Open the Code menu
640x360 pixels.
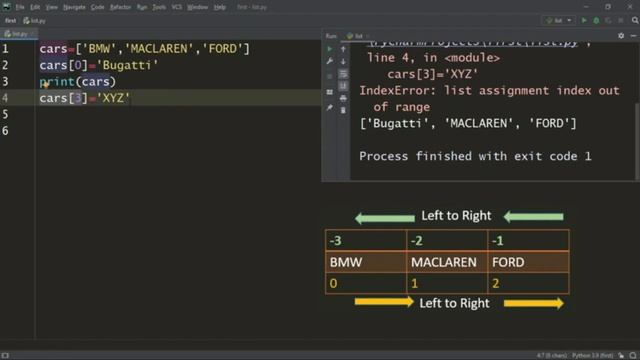point(98,7)
